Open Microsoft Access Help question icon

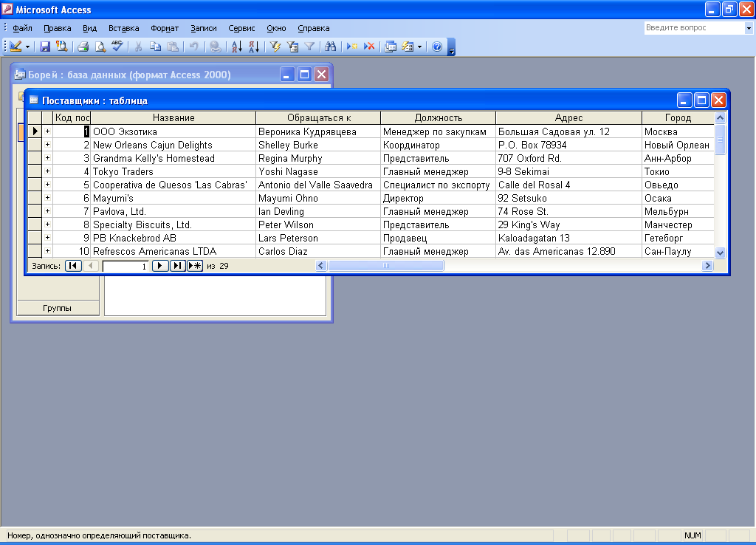click(437, 47)
